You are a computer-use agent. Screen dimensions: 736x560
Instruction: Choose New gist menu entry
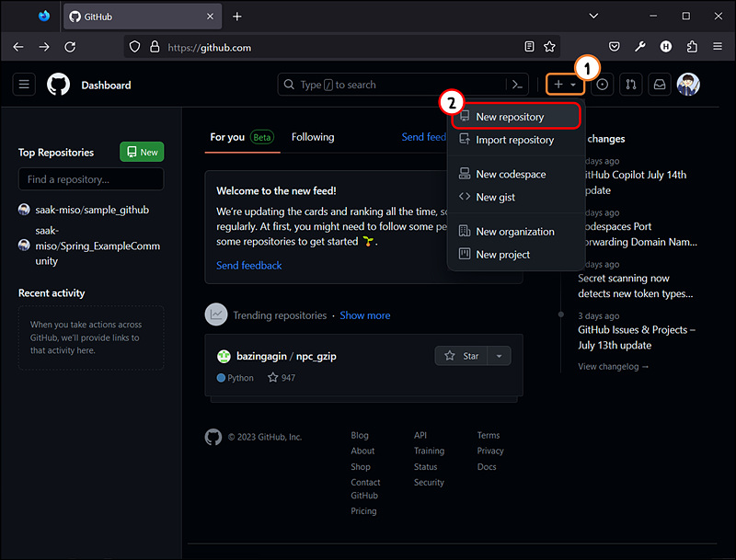(x=516, y=197)
